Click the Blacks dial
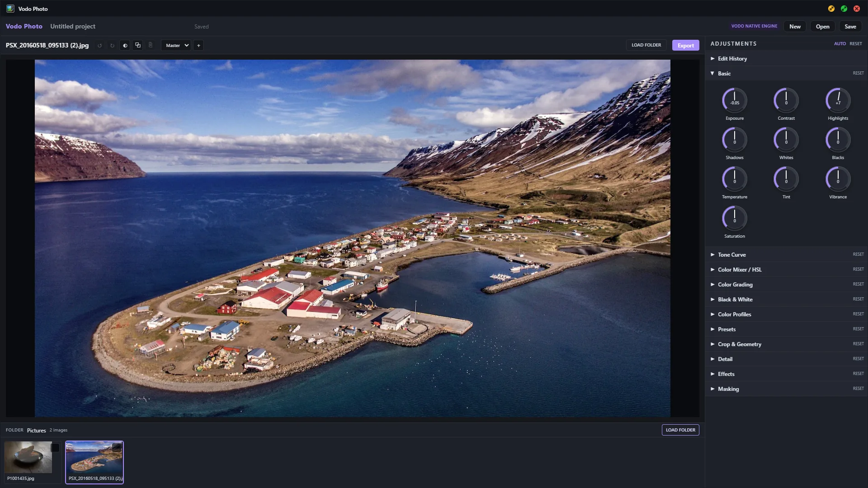 (838, 139)
